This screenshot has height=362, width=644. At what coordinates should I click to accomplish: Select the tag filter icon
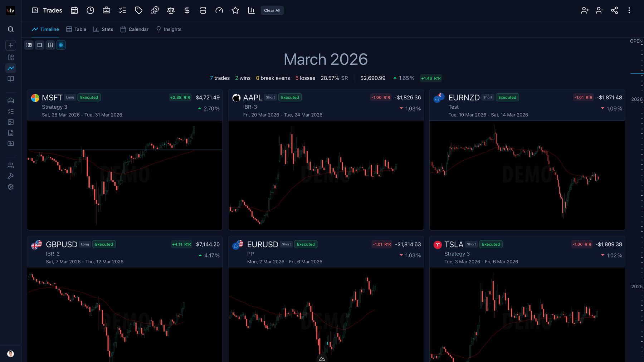[138, 10]
